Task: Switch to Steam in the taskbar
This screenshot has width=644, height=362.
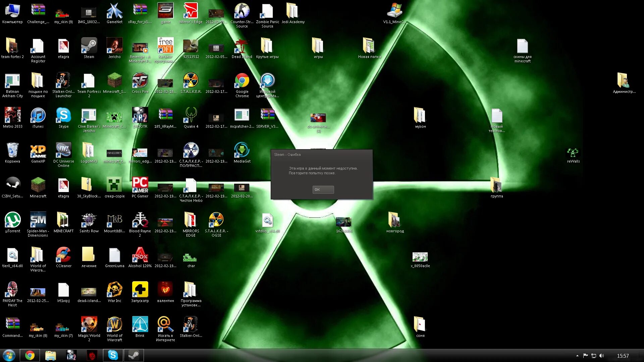Action: tap(133, 355)
